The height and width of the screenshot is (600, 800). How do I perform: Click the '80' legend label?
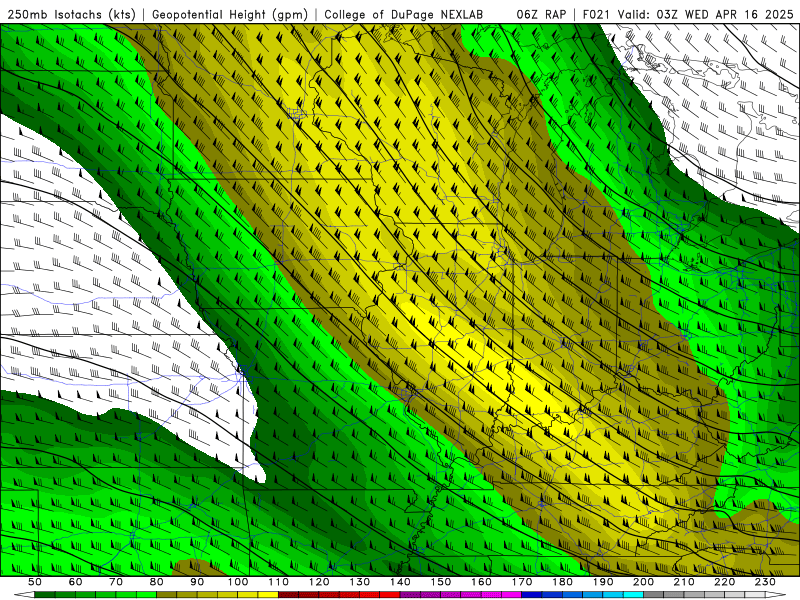[x=157, y=582]
